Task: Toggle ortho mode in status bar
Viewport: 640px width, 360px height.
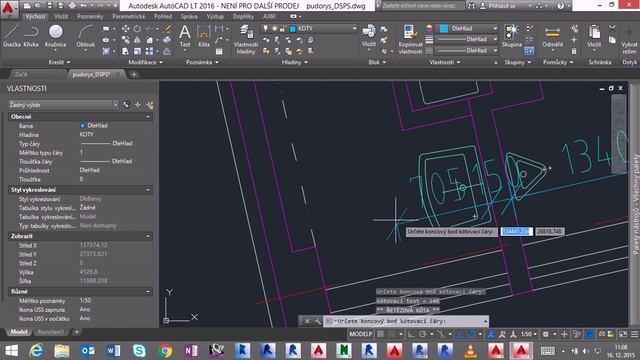Action: click(x=411, y=334)
